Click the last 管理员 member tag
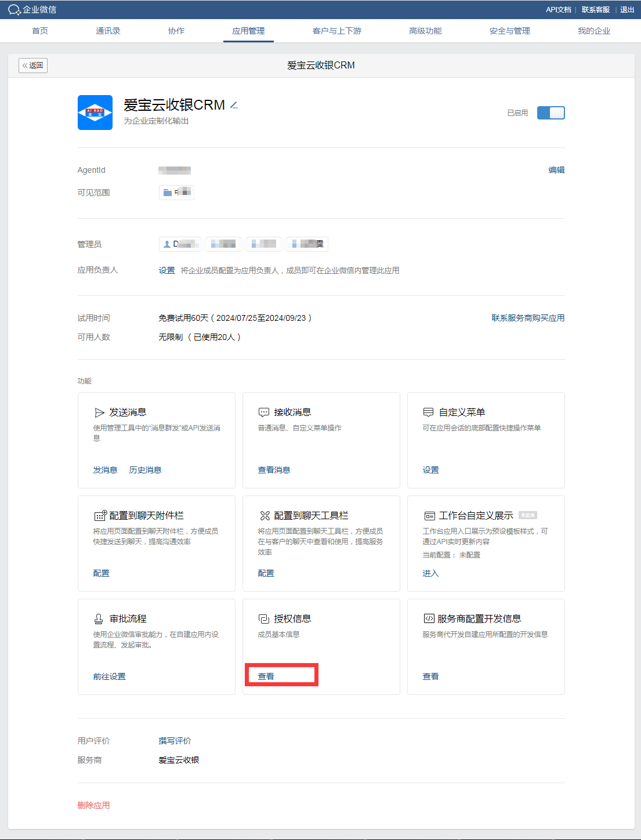The height and width of the screenshot is (840, 641). (x=307, y=244)
